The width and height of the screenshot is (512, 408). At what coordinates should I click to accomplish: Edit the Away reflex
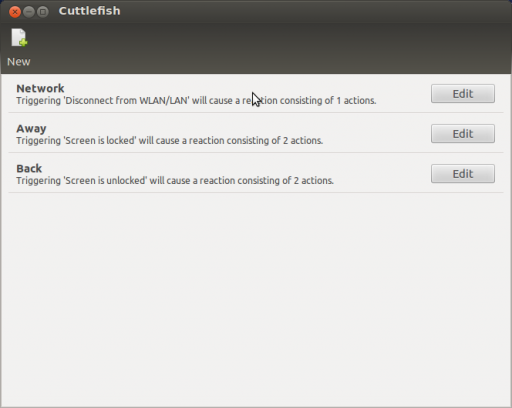click(463, 134)
